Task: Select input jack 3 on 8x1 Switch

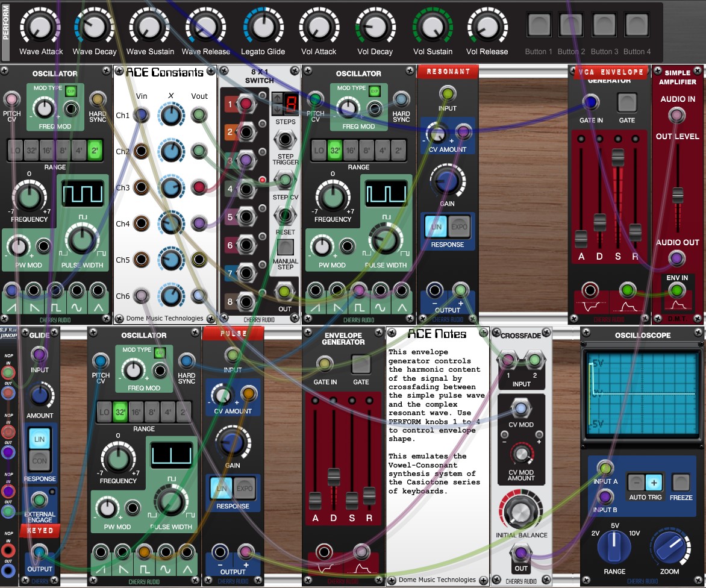Action: (246, 160)
